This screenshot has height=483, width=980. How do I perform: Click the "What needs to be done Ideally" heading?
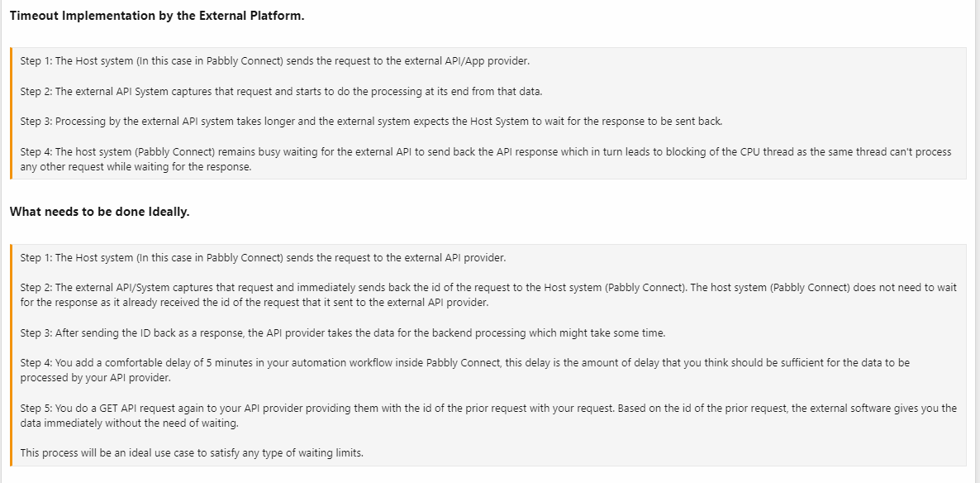(99, 212)
